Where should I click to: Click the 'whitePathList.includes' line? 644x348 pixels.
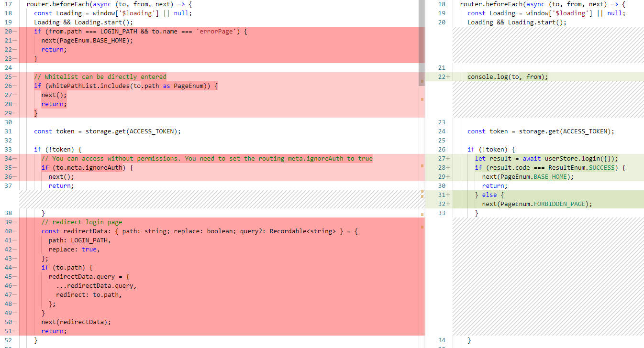click(x=126, y=86)
